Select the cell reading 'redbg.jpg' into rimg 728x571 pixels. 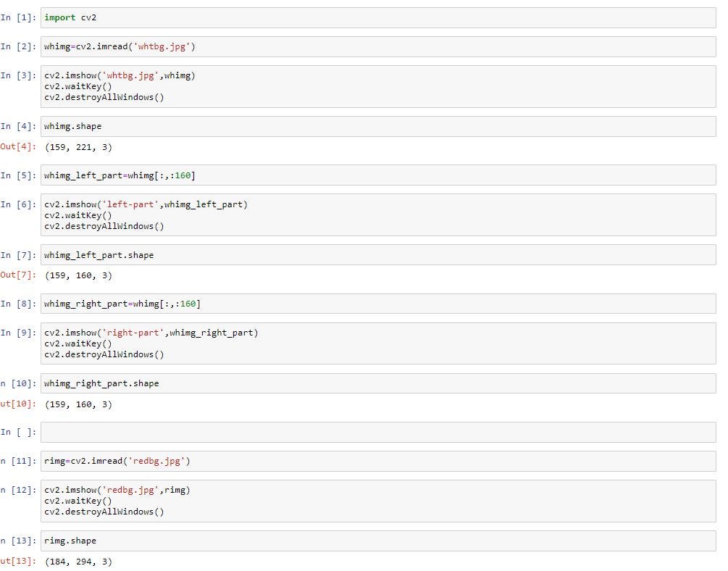(x=378, y=461)
